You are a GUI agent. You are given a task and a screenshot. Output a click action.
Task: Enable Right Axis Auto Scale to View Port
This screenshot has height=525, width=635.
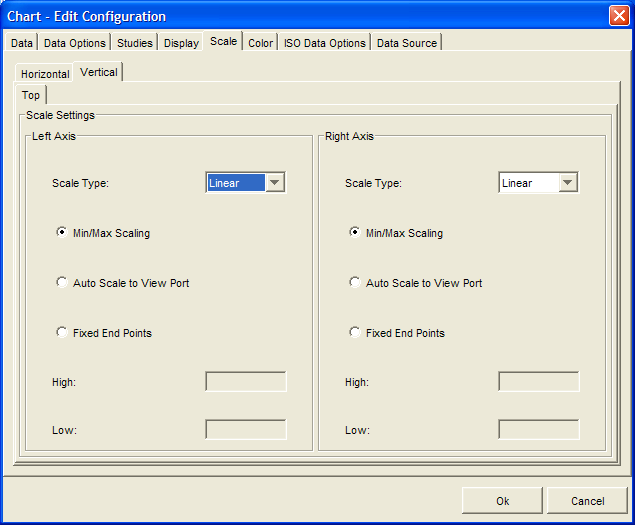(355, 282)
